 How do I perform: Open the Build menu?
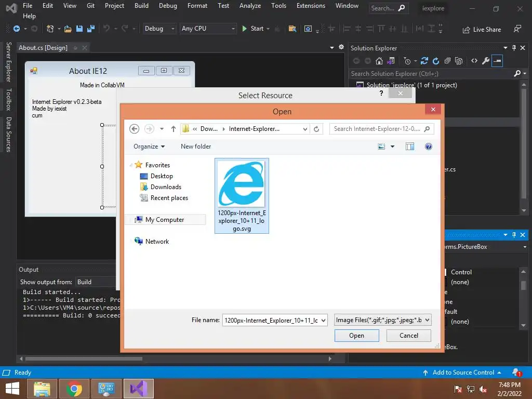(141, 6)
